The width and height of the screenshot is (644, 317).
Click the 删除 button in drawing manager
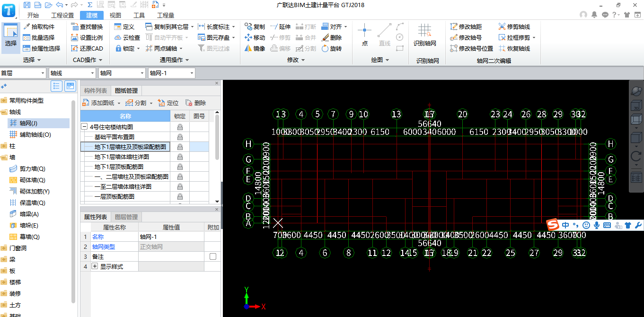point(195,103)
